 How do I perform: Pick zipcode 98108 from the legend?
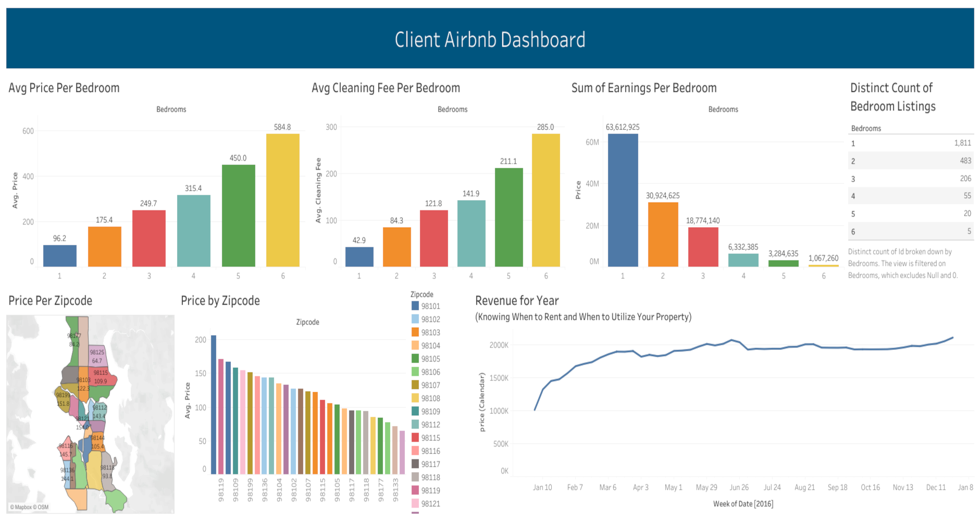pos(426,398)
